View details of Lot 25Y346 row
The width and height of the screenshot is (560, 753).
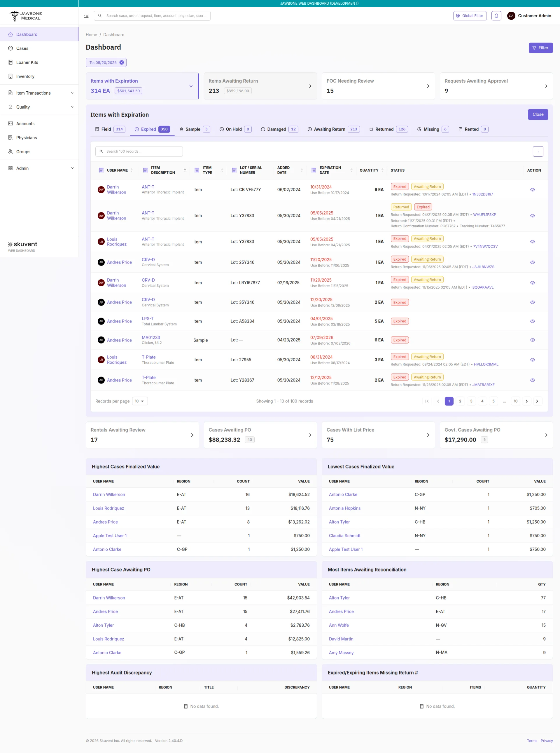point(533,262)
